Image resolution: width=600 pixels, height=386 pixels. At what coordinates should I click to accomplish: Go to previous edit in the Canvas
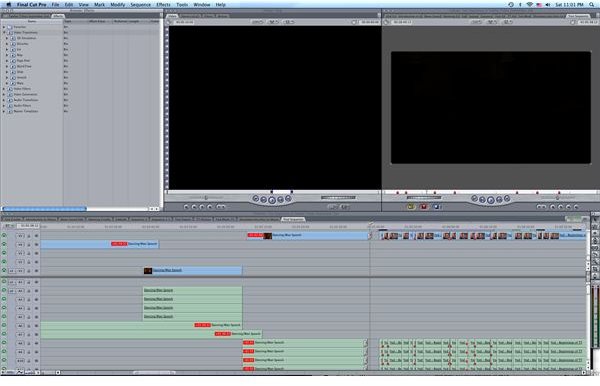click(474, 199)
